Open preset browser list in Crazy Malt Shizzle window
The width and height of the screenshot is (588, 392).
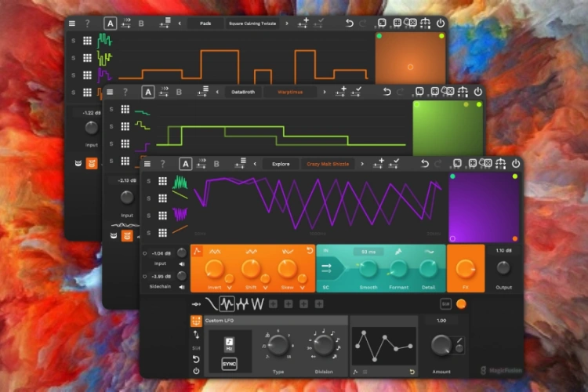240,164
